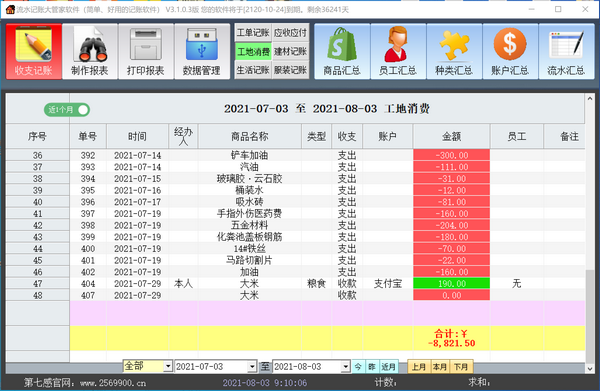This screenshot has height=391, width=600.
Task: Click the 打印报表 printer icon
Action: click(x=146, y=51)
